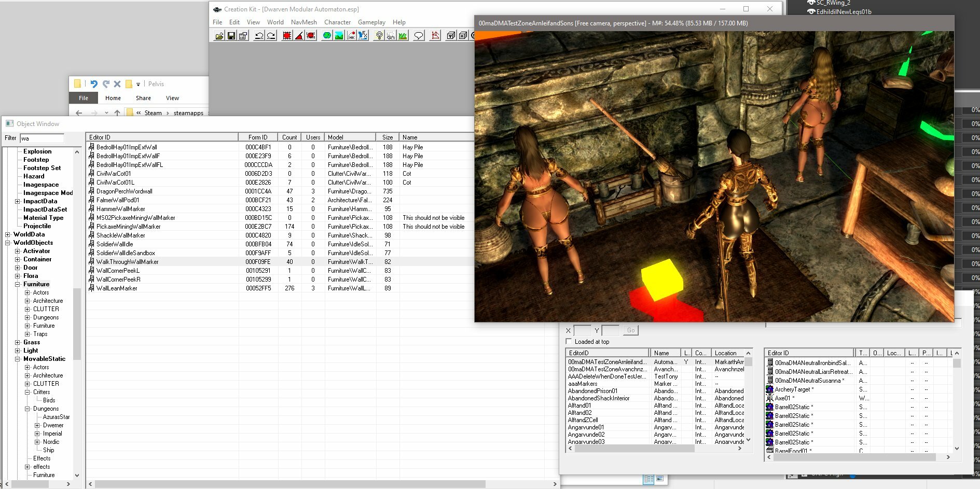Toggle the Snap to Grid icon
The image size is (980, 489).
pos(287,35)
